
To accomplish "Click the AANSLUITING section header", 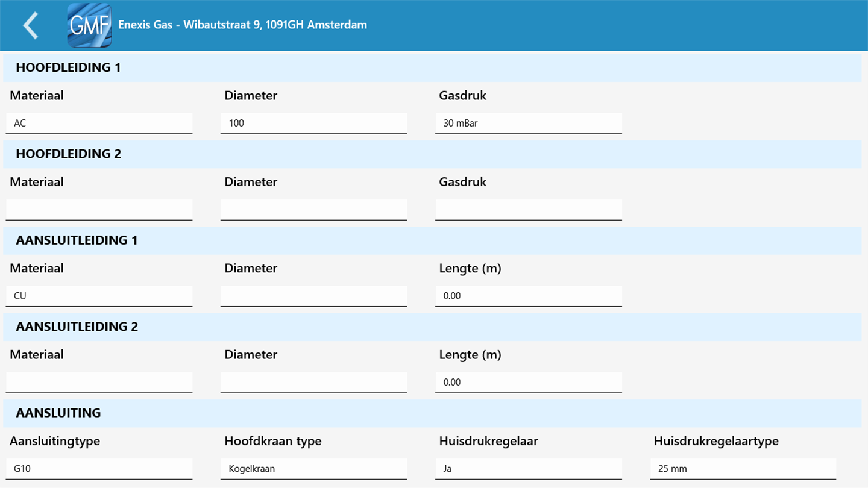I will [x=58, y=413].
